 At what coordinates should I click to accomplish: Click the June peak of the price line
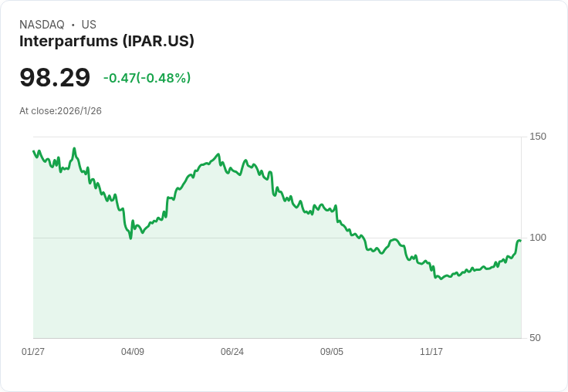[x=218, y=154]
